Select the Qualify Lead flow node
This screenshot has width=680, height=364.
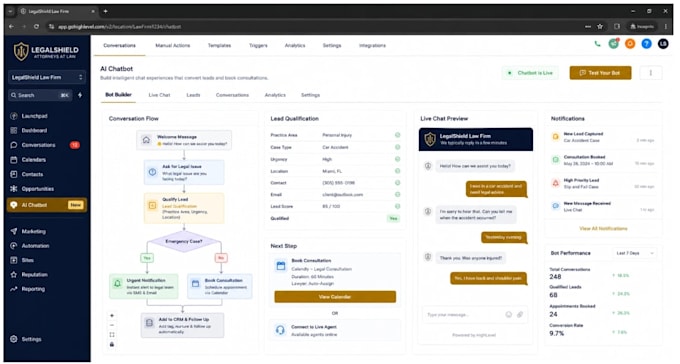point(184,208)
